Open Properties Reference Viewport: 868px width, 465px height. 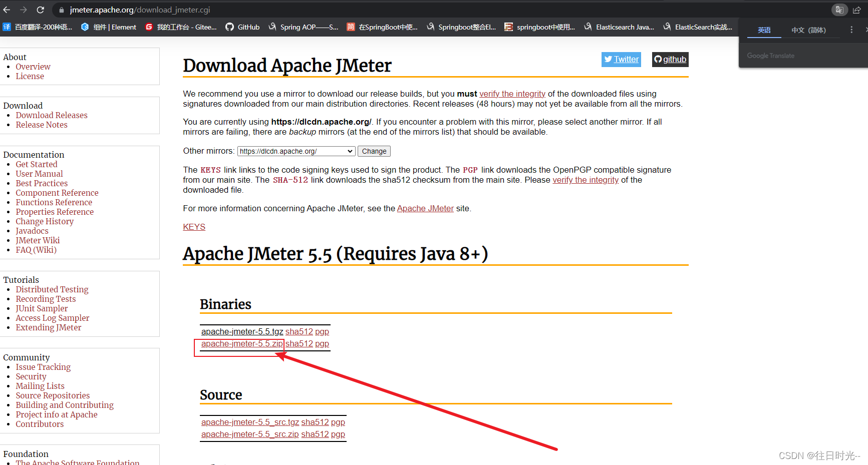pos(55,212)
